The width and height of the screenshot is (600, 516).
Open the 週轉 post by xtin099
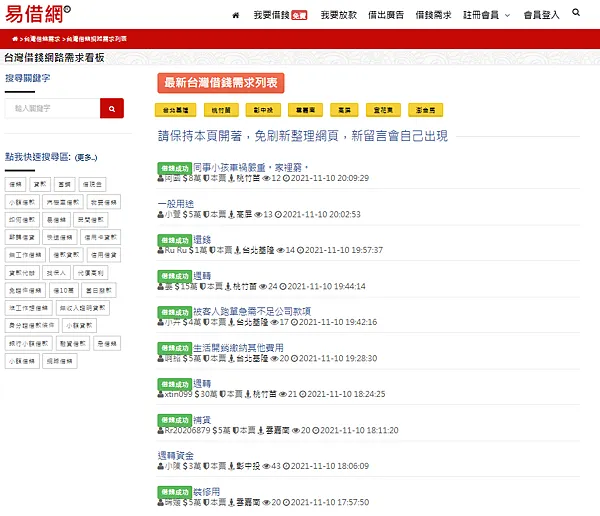click(x=202, y=384)
